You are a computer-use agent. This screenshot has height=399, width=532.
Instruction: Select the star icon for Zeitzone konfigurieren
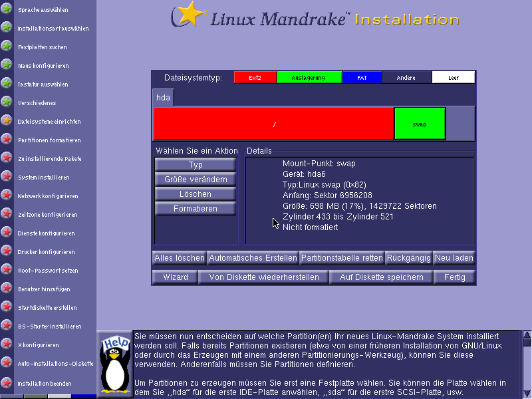(7, 213)
